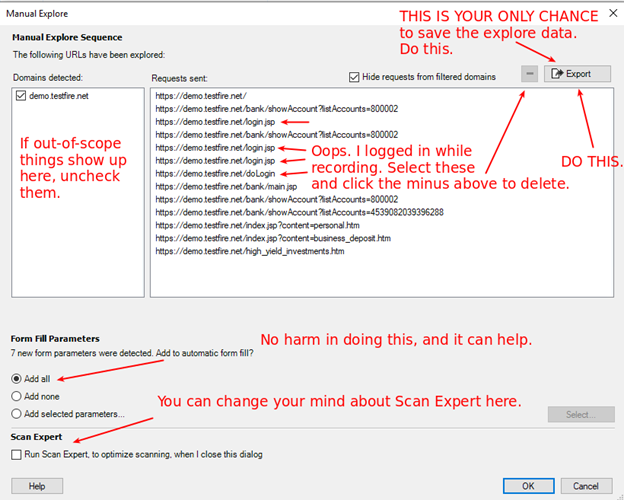Open Help for this dialog
624x500 pixels.
[37, 486]
